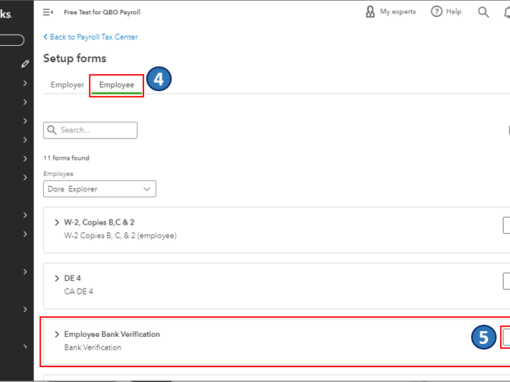Click the search magnifier in the header

[x=483, y=12]
